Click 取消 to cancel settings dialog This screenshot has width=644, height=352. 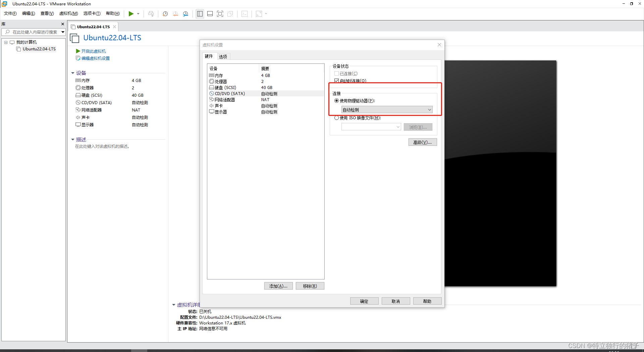(x=396, y=301)
